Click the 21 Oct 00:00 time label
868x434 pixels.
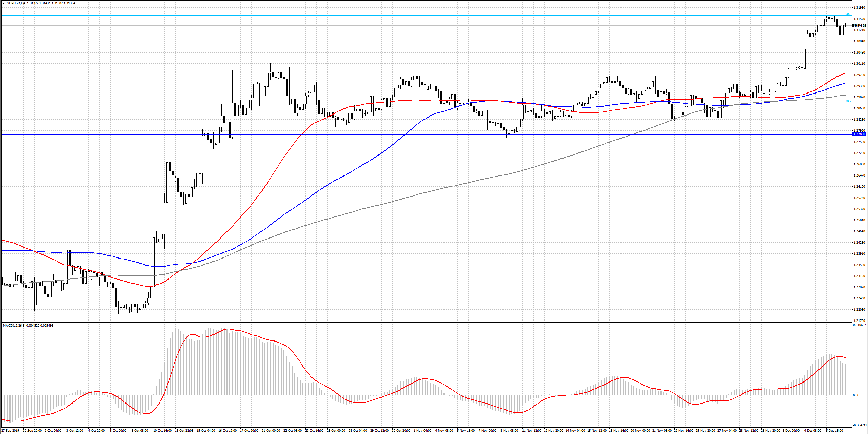click(x=271, y=431)
